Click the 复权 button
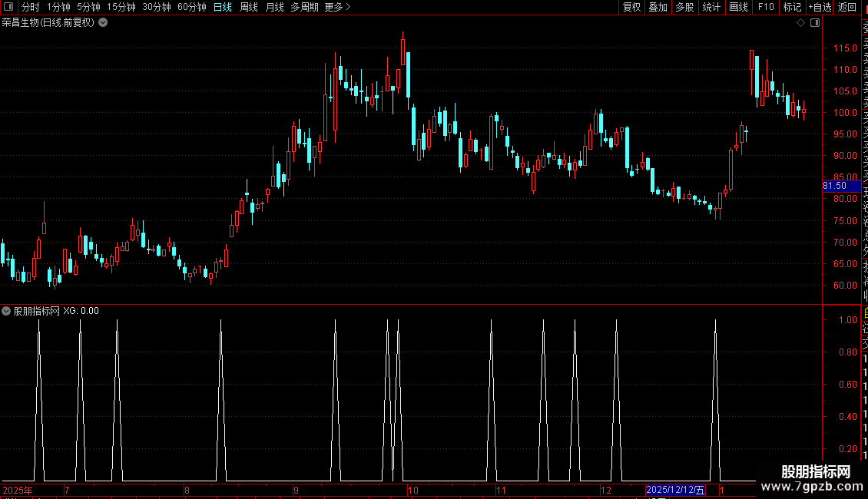This screenshot has width=868, height=499. [631, 7]
